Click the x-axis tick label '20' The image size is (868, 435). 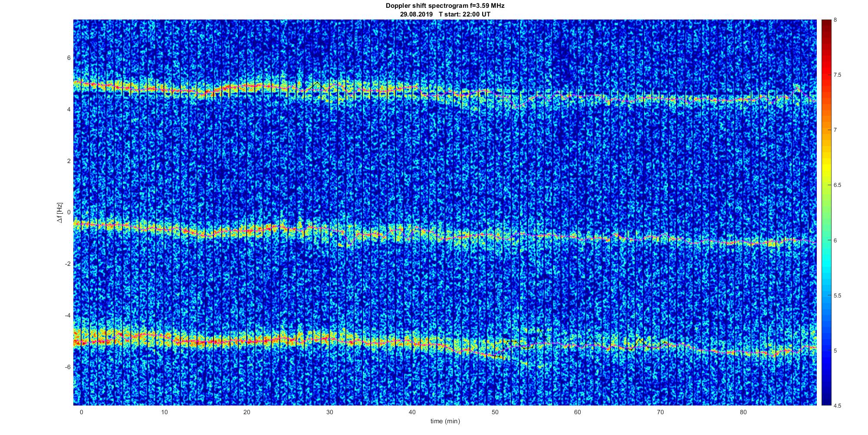pyautogui.click(x=247, y=412)
